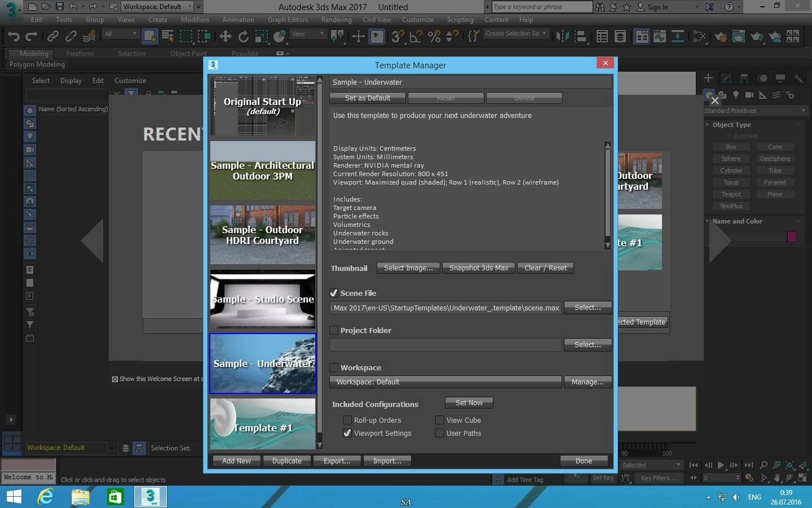Viewport: 812px width, 508px height.
Task: Enable Roll-up Orders checkbox
Action: tap(347, 420)
